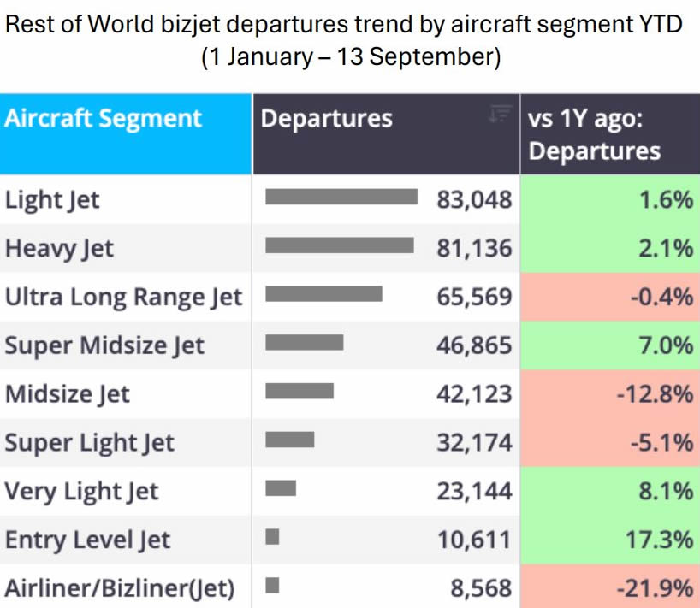Click the Entry Level Jet small bar

[272, 537]
